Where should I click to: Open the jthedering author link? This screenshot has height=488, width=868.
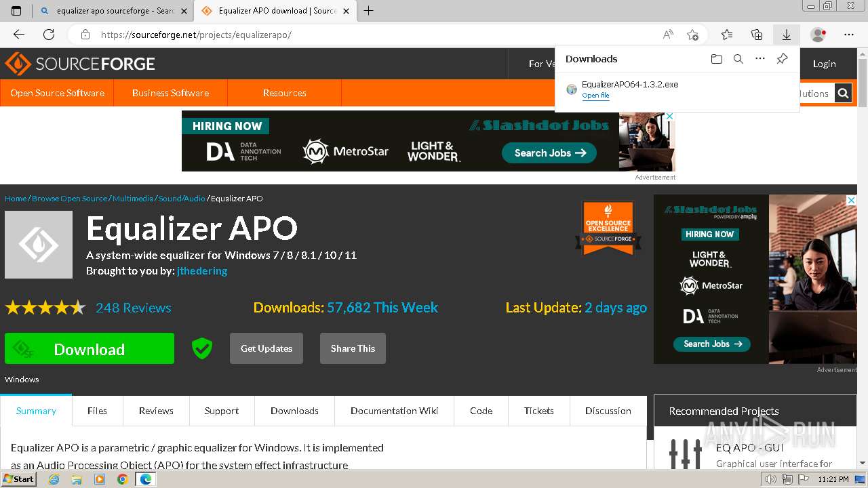point(202,270)
